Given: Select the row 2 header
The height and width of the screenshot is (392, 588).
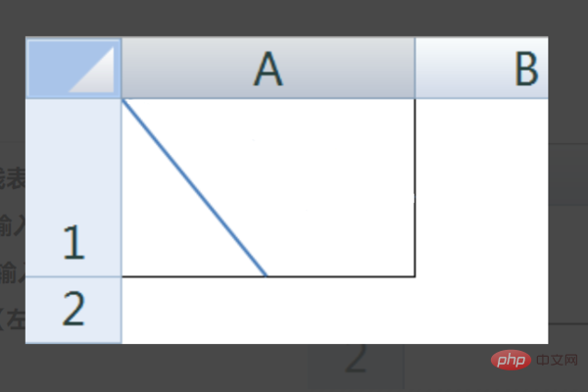Looking at the screenshot, I should [73, 310].
